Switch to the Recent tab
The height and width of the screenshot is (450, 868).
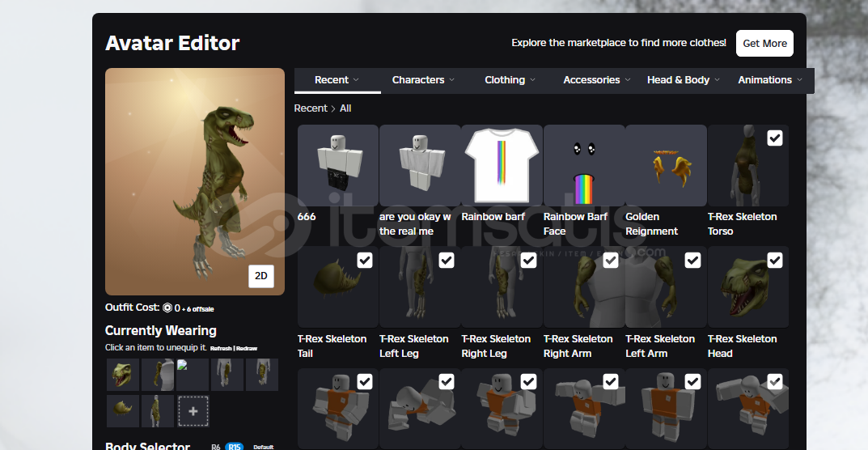point(337,80)
